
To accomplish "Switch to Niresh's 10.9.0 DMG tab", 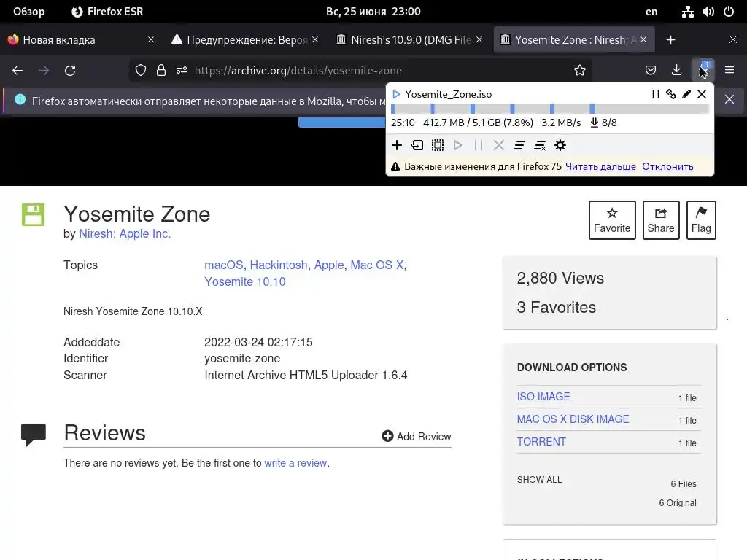I will [409, 40].
